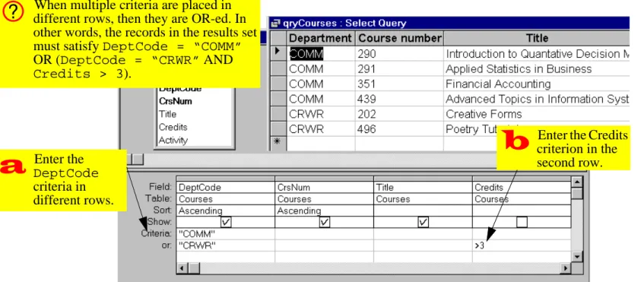Click the Creative Forms title cell
Screen dimensions: 644x282
point(536,114)
